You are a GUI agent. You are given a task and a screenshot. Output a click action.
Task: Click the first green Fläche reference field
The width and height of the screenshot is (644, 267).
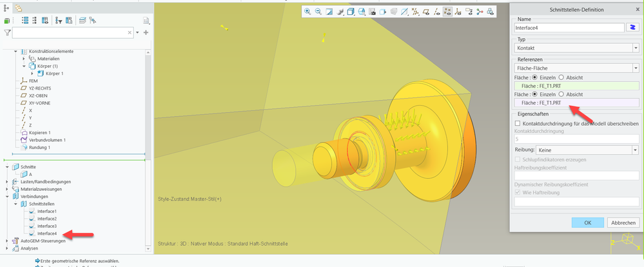(576, 84)
